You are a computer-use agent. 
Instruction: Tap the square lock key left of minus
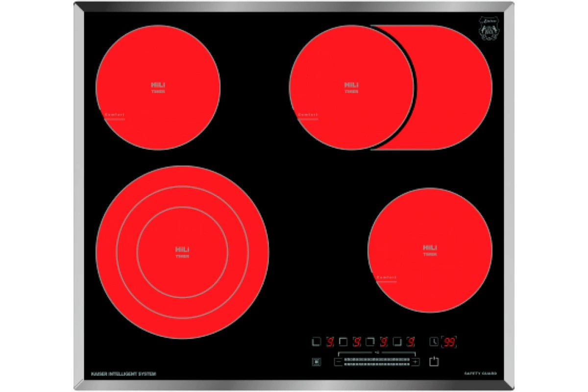(x=316, y=363)
